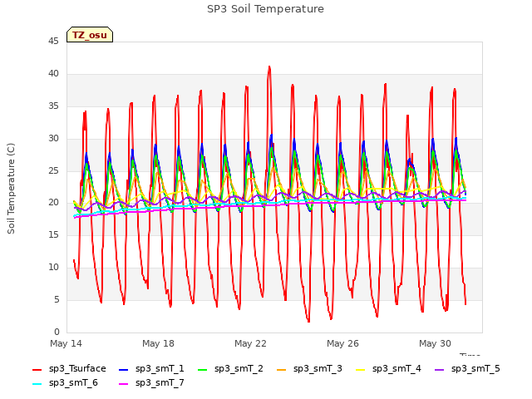
Task: Click the May 18 x-axis tick label
Action: coord(158,343)
